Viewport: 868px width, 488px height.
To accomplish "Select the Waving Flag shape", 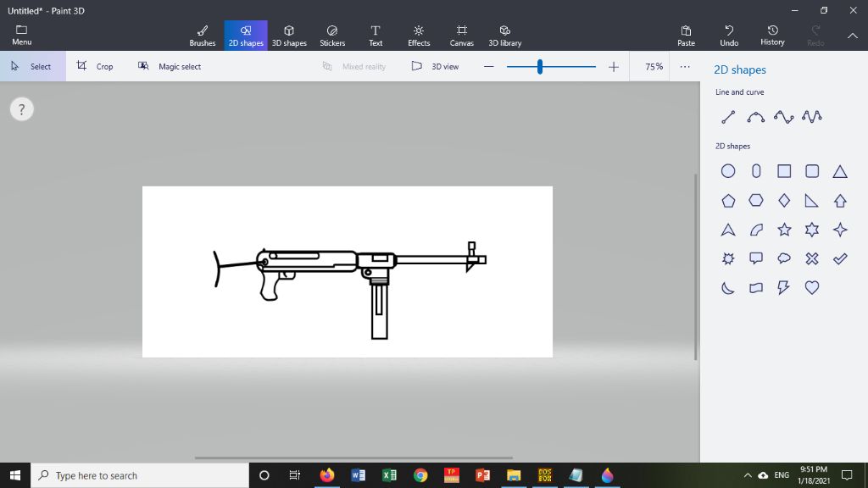I will pos(756,288).
